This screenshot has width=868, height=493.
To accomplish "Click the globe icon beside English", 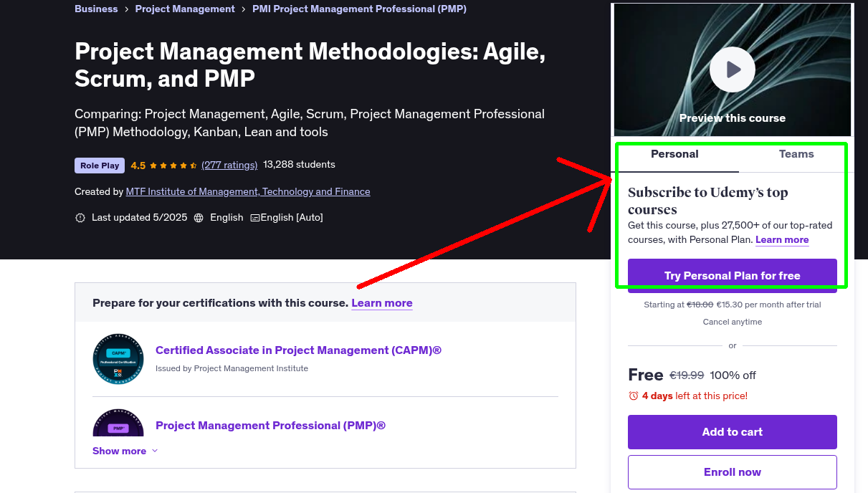I will [x=199, y=218].
